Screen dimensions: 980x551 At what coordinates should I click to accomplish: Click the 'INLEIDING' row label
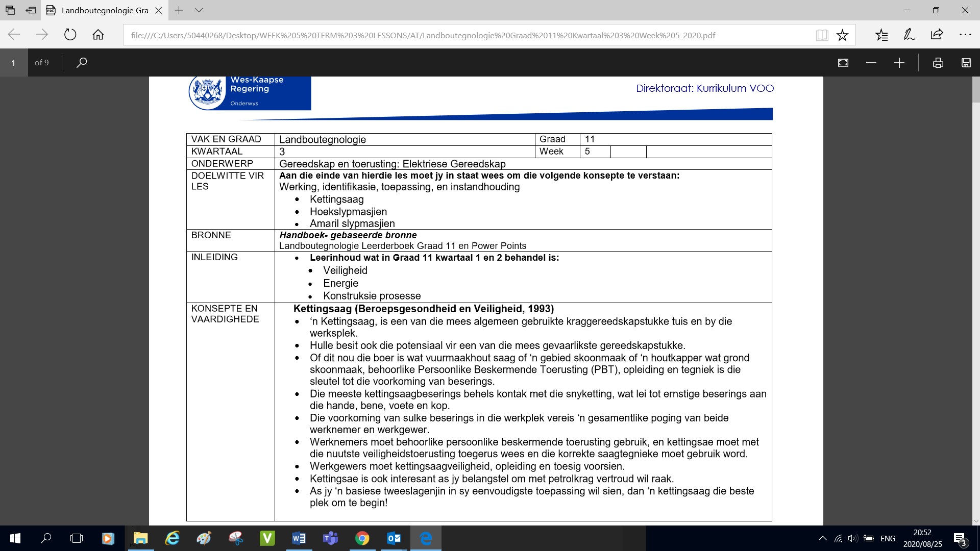point(214,257)
